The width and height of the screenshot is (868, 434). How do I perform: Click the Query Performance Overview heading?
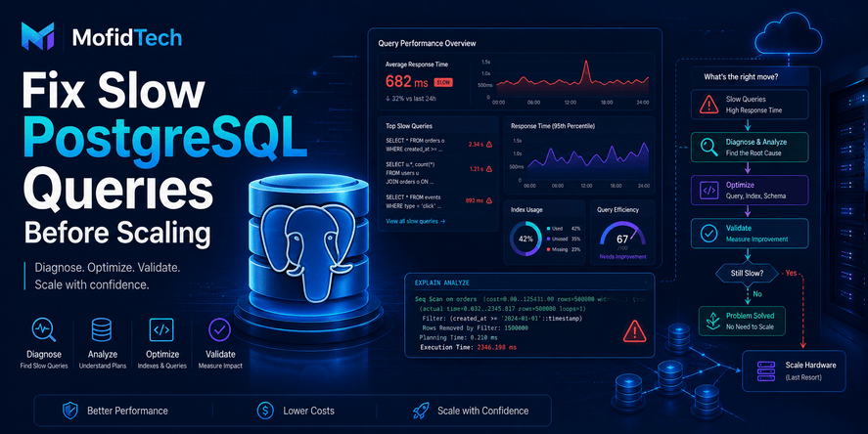point(427,43)
